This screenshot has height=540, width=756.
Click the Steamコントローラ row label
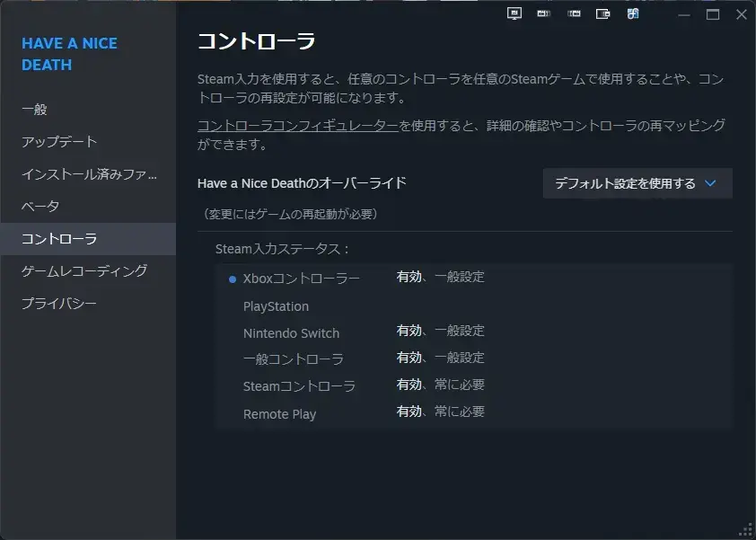299,386
